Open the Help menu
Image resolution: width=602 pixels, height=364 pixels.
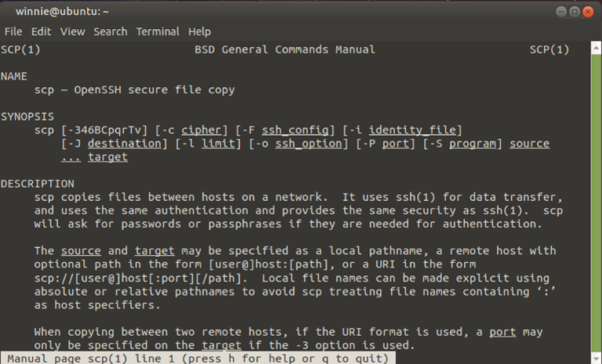point(200,32)
